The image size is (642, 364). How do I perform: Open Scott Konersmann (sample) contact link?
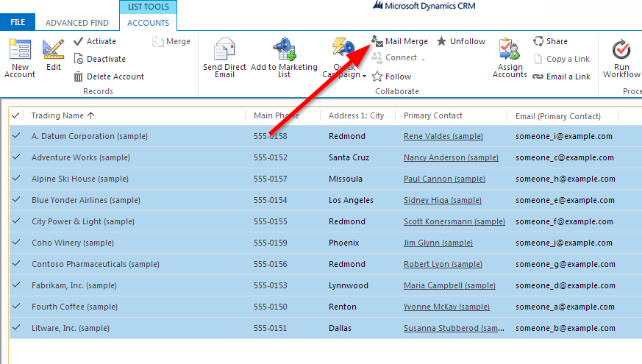click(454, 221)
